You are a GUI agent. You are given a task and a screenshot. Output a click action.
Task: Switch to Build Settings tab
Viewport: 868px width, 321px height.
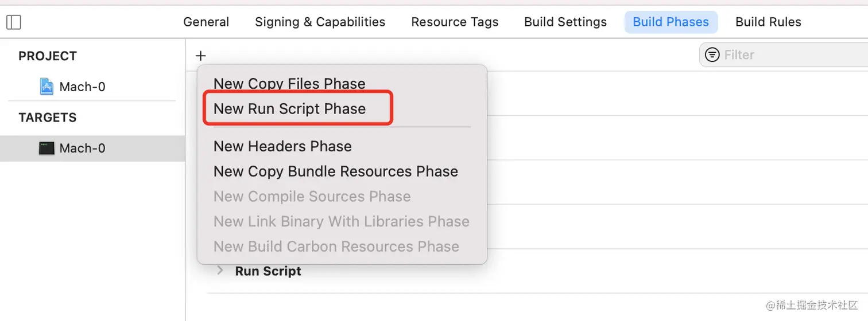click(565, 22)
